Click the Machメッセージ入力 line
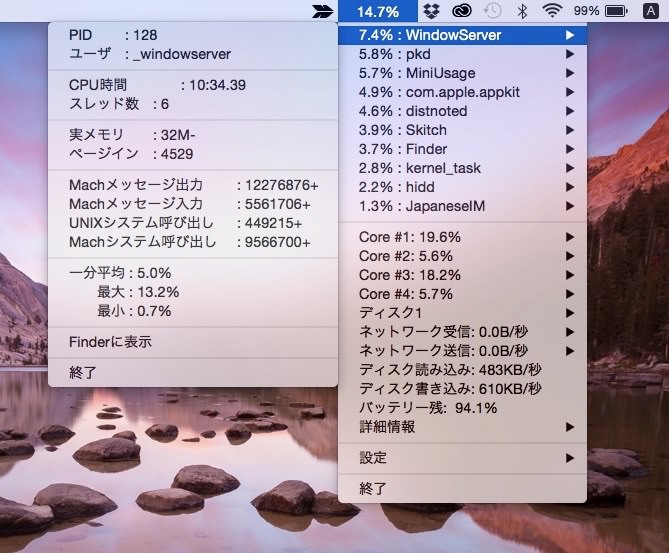The width and height of the screenshot is (669, 553). pos(193,204)
